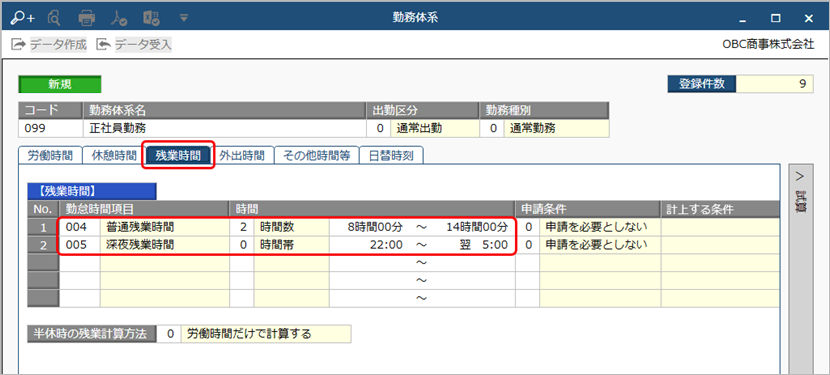Select row number 1 header
Viewport: 830px width, 375px height.
(42, 227)
